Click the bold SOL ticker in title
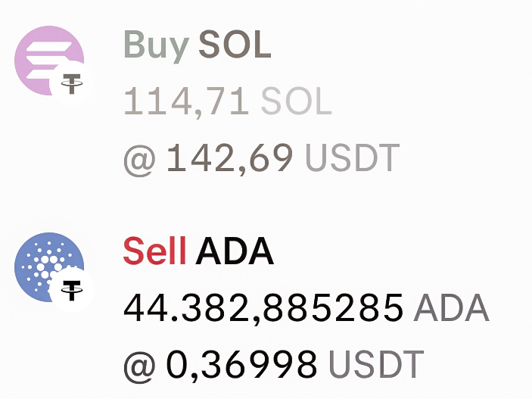The width and height of the screenshot is (532, 399). [x=235, y=45]
